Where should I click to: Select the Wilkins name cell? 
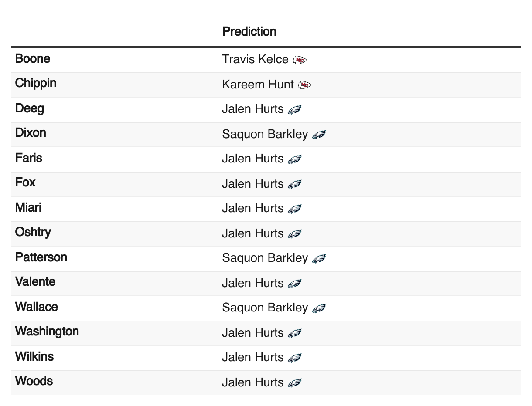pyautogui.click(x=34, y=356)
